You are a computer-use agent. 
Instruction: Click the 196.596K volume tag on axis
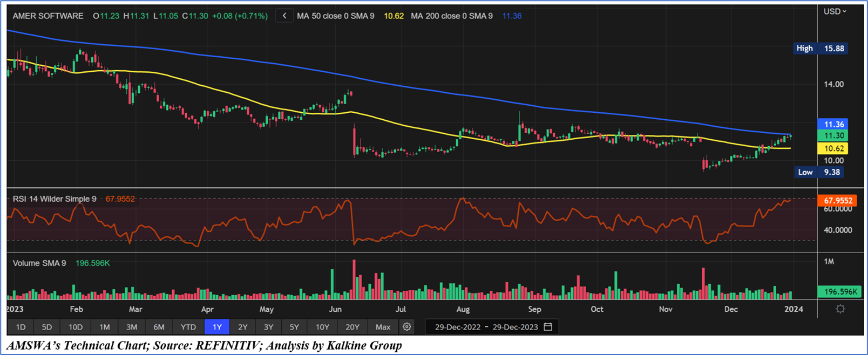tap(840, 292)
